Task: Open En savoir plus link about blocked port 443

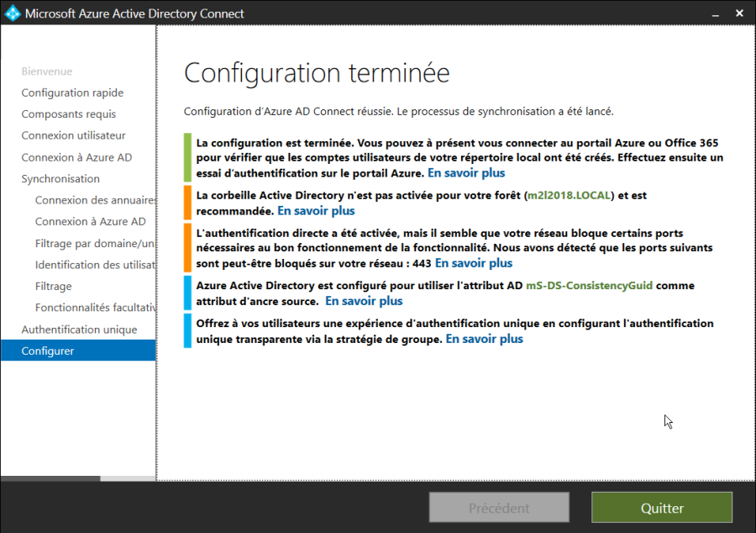Action: coord(474,263)
